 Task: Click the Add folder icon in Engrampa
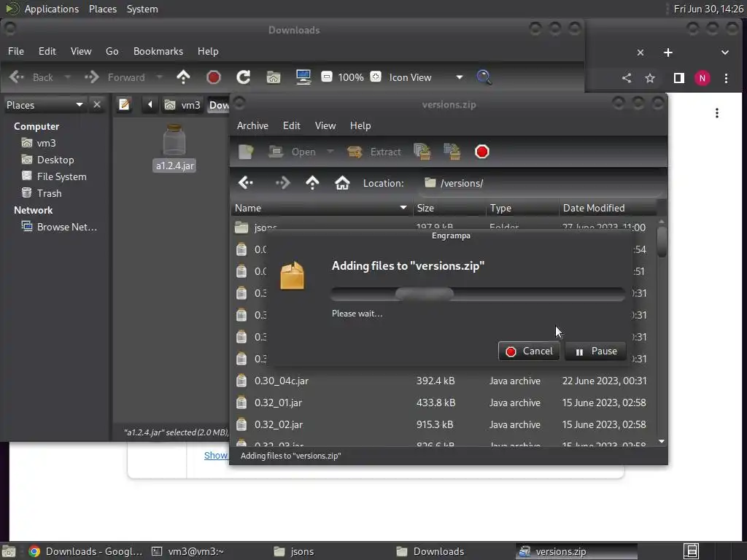(452, 152)
